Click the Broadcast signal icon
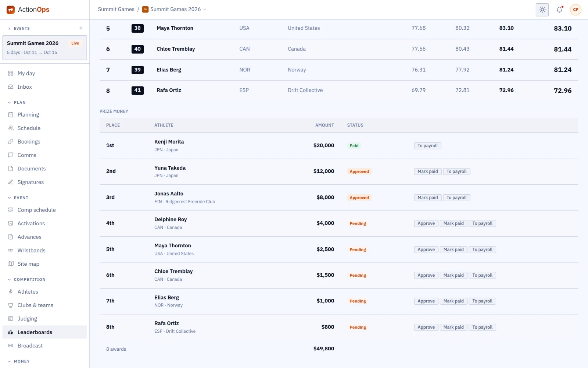Image resolution: width=588 pixels, height=368 pixels. point(11,346)
